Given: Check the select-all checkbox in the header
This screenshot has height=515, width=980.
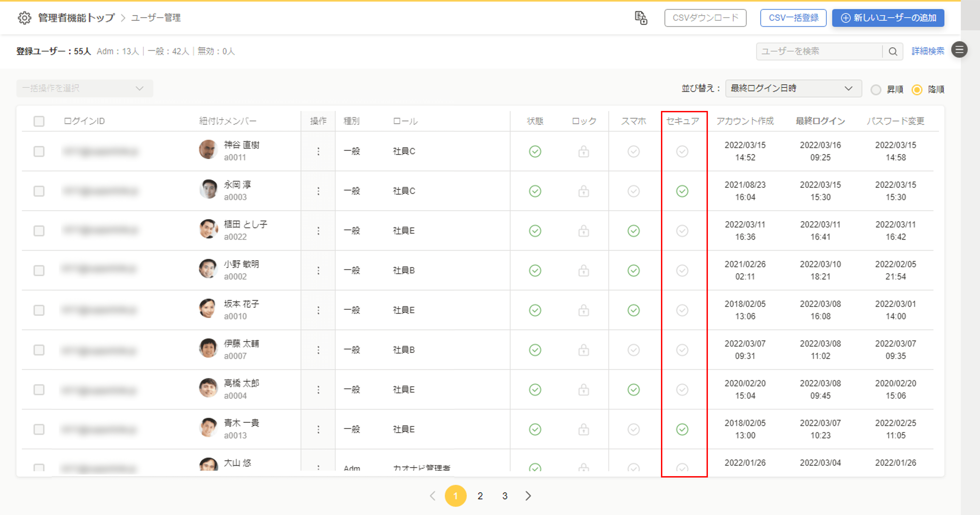Looking at the screenshot, I should click(x=39, y=122).
